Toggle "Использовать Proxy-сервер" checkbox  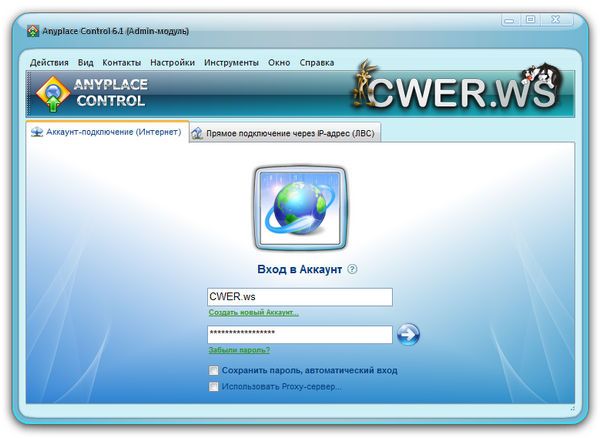[214, 386]
